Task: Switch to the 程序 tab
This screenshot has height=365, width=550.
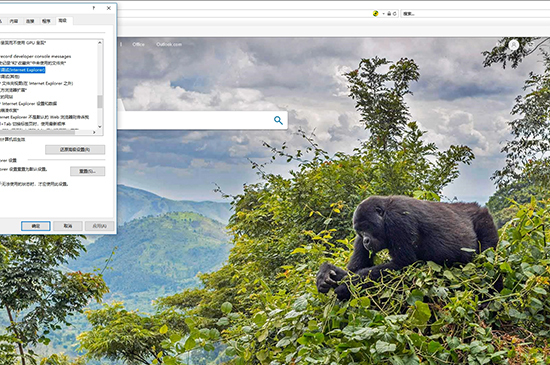Action: pos(46,21)
